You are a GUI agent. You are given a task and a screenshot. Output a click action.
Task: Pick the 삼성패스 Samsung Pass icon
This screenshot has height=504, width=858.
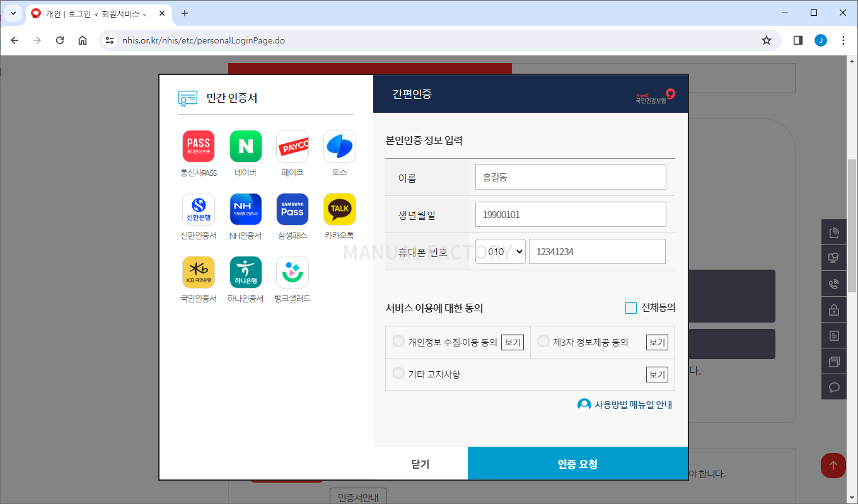pos(293,209)
